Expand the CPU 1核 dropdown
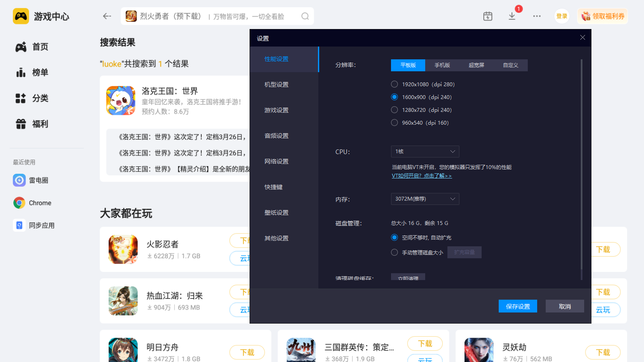644x362 pixels. tap(425, 152)
